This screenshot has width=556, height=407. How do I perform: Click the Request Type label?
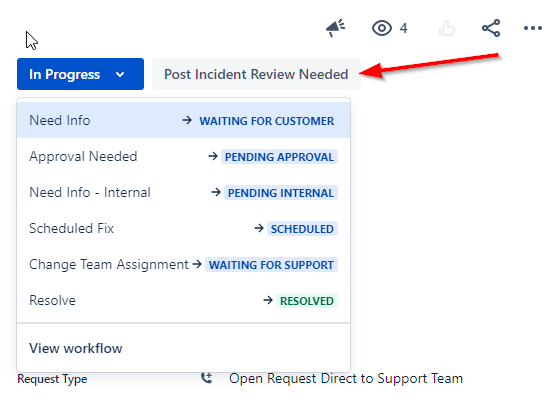coord(52,379)
